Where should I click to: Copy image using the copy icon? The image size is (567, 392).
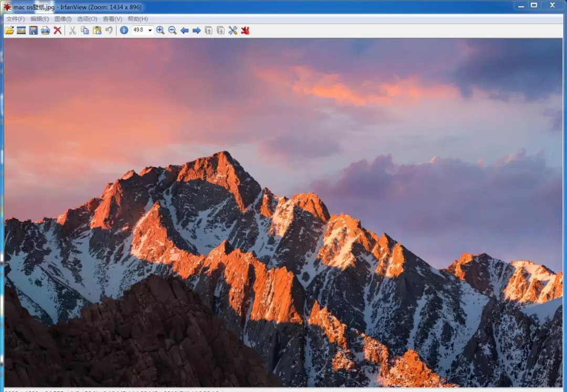[85, 30]
